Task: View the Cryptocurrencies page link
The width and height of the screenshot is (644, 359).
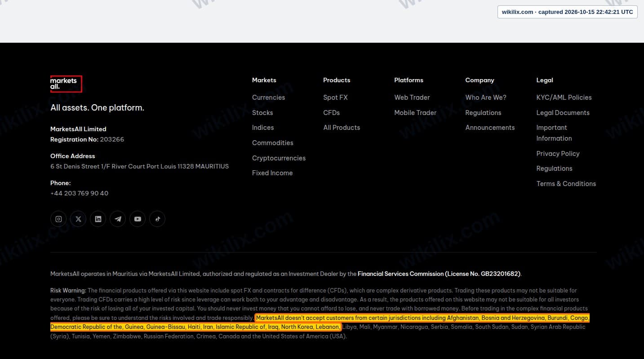Action: point(279,158)
